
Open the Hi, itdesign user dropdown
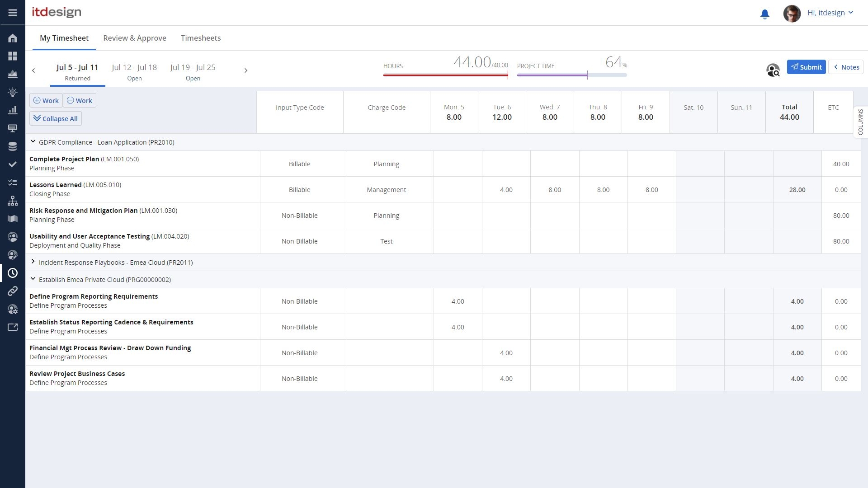(830, 13)
